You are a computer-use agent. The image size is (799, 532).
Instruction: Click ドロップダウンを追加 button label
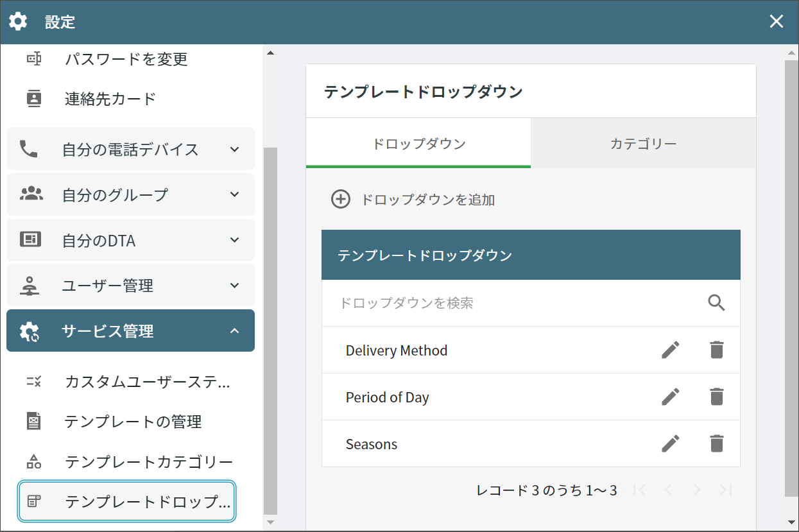tap(428, 200)
